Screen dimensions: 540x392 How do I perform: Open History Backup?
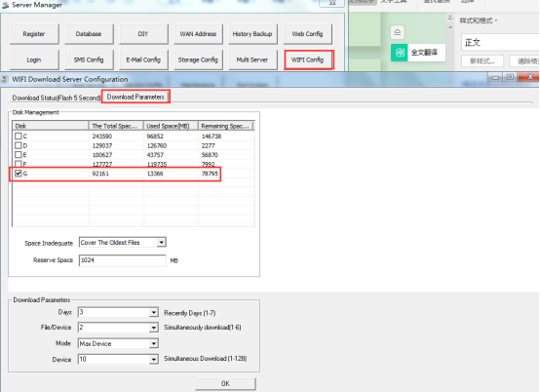(x=252, y=34)
